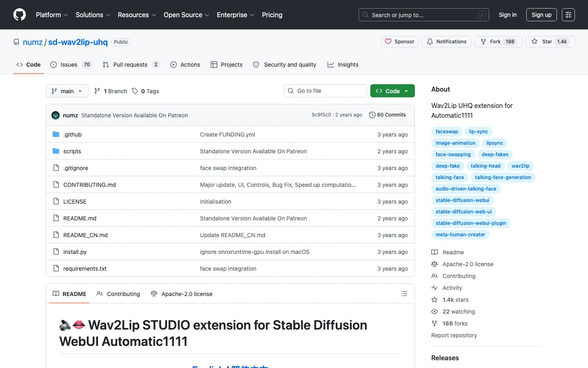Open the README.md file
This screenshot has height=368, width=588.
pyautogui.click(x=80, y=218)
